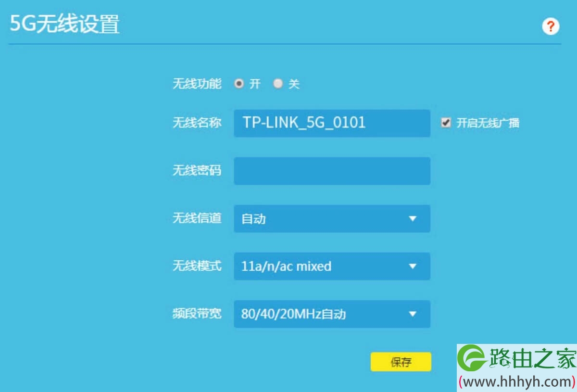Click the 5G无线设置 page heading
Screen dimensions: 577x392
pyautogui.click(x=65, y=24)
